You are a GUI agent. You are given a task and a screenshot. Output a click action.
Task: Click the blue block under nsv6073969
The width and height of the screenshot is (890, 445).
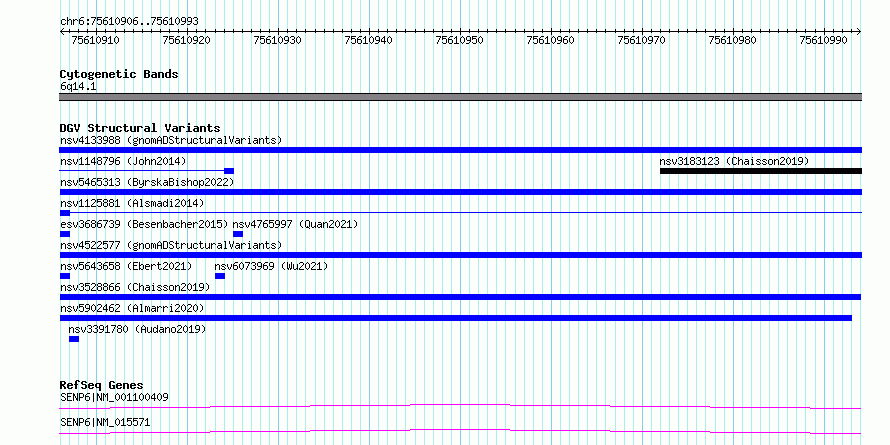(220, 276)
